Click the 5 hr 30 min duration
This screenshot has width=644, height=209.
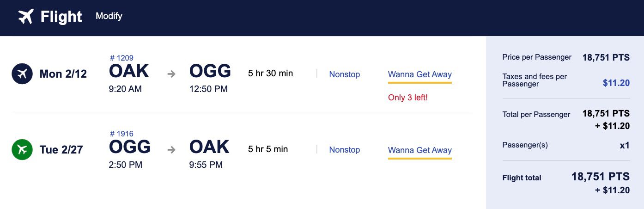[x=271, y=73]
